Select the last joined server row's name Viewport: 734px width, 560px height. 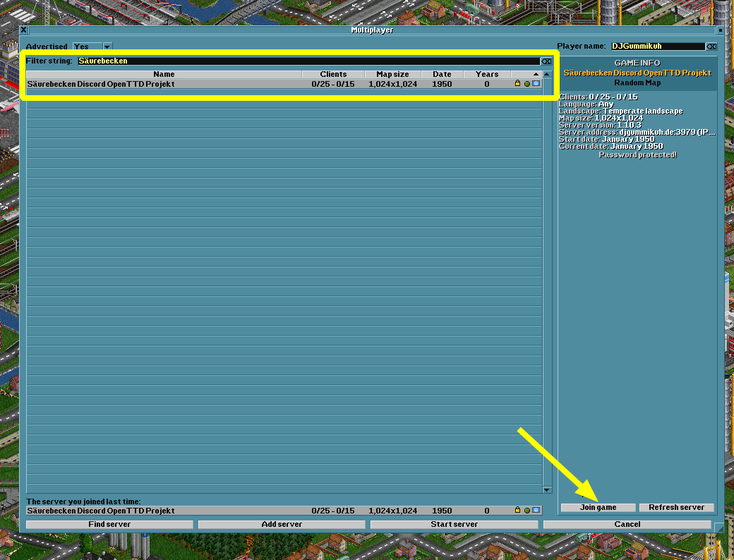coord(101,511)
